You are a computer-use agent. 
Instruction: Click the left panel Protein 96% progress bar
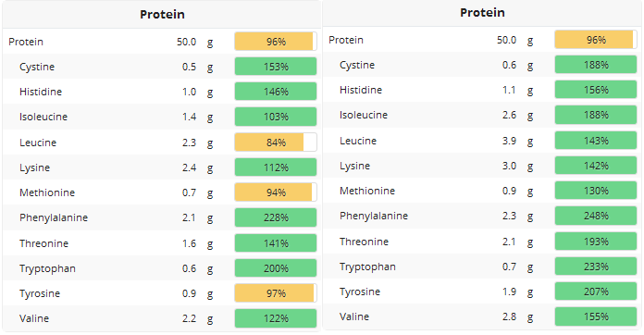click(x=276, y=42)
